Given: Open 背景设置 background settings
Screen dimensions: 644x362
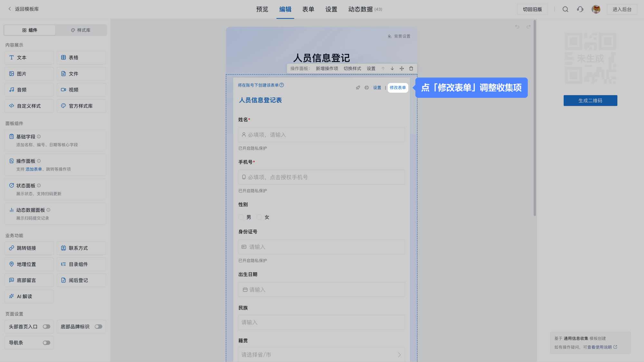Looking at the screenshot, I should tap(399, 36).
